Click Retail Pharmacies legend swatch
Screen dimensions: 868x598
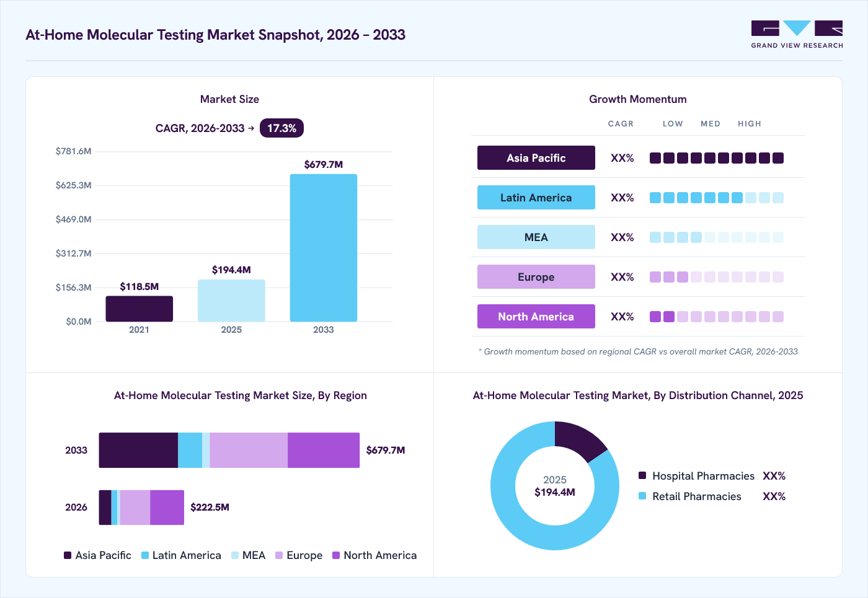tap(642, 496)
